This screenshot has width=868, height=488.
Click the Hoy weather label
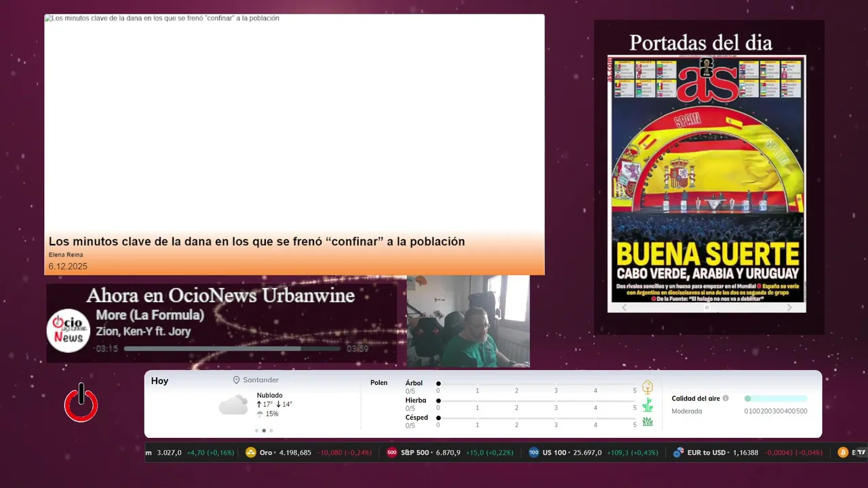(x=159, y=381)
